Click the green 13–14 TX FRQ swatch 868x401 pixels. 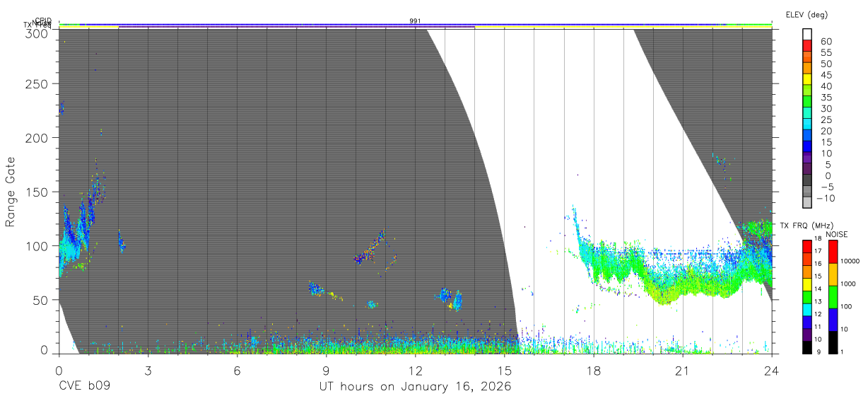(x=807, y=297)
